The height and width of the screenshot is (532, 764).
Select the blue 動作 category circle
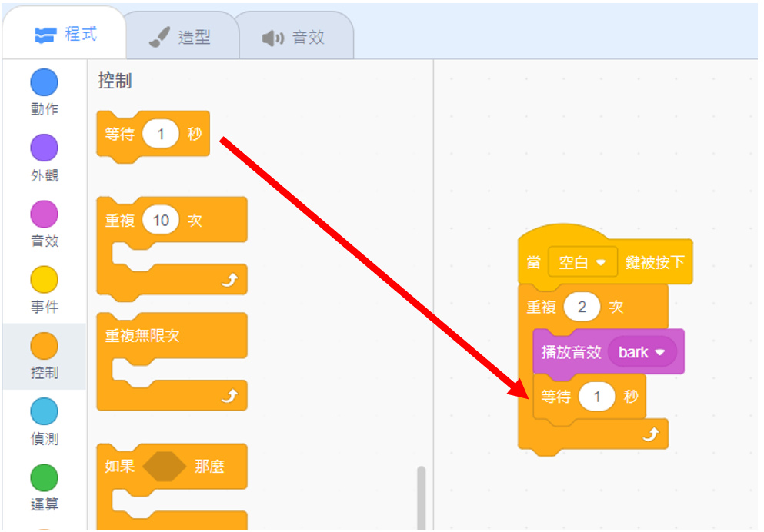click(45, 82)
